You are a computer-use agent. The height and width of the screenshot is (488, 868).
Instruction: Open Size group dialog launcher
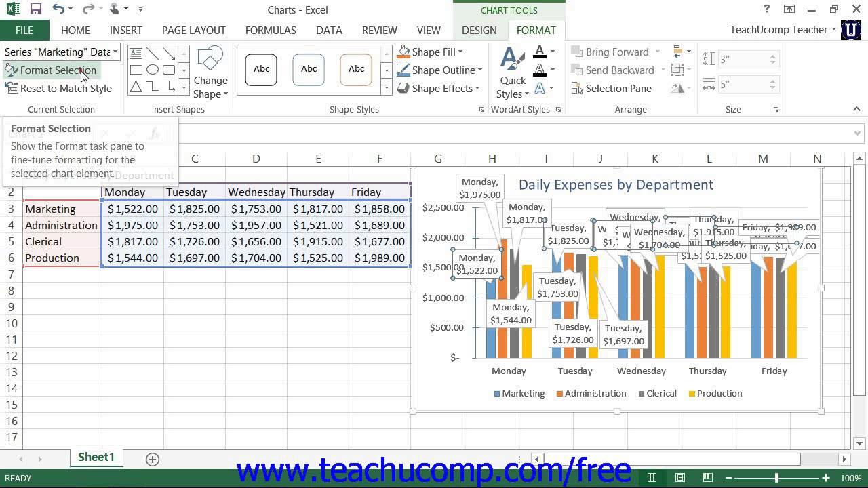pyautogui.click(x=776, y=110)
